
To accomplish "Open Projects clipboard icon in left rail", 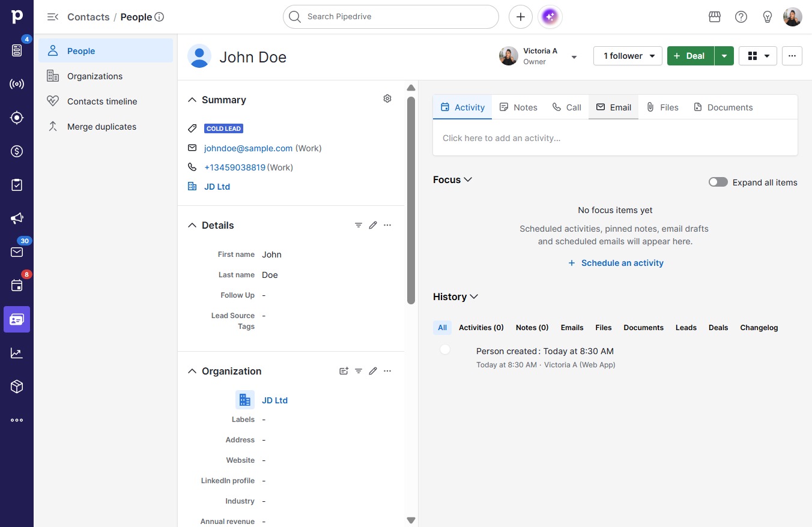I will [17, 185].
